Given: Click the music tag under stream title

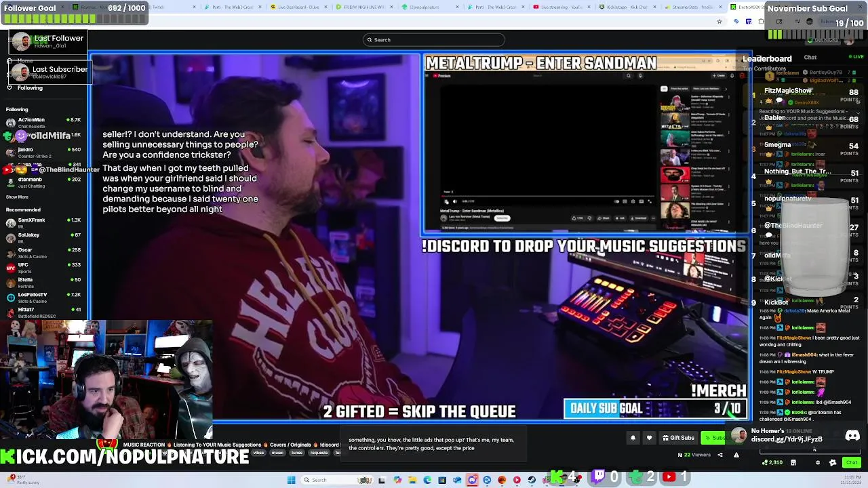Looking at the screenshot, I should click(277, 453).
